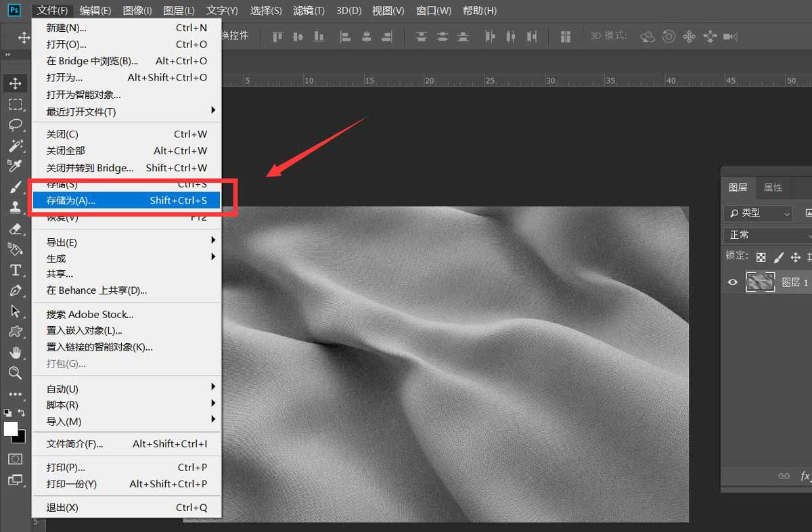812x532 pixels.
Task: Open the 正常 blend mode dropdown
Action: [768, 235]
